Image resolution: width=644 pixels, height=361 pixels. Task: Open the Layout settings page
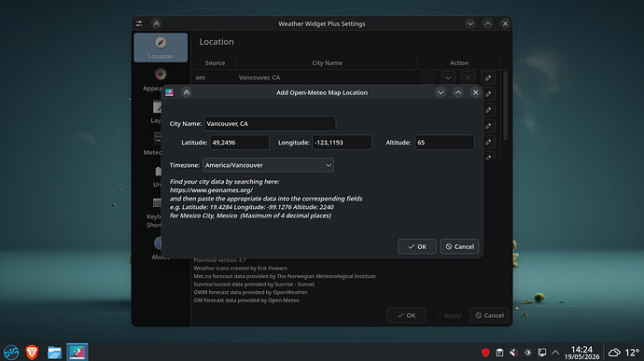157,112
